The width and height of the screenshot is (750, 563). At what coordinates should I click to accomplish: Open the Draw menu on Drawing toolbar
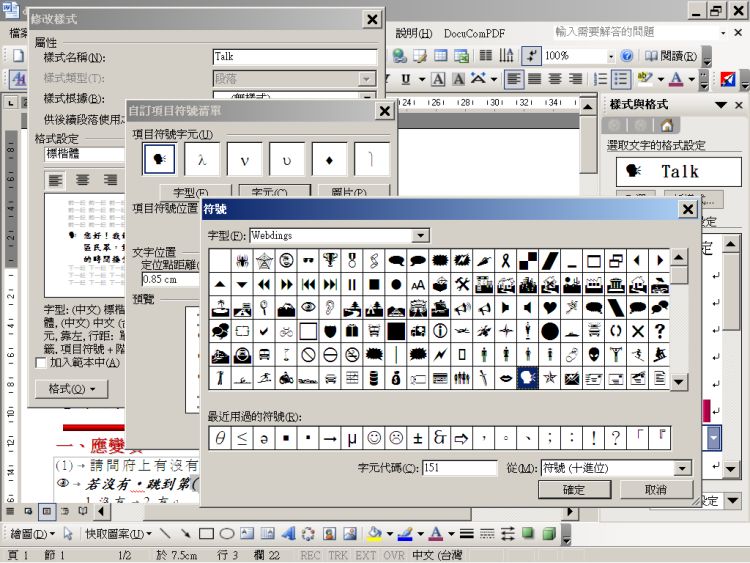pos(33,533)
